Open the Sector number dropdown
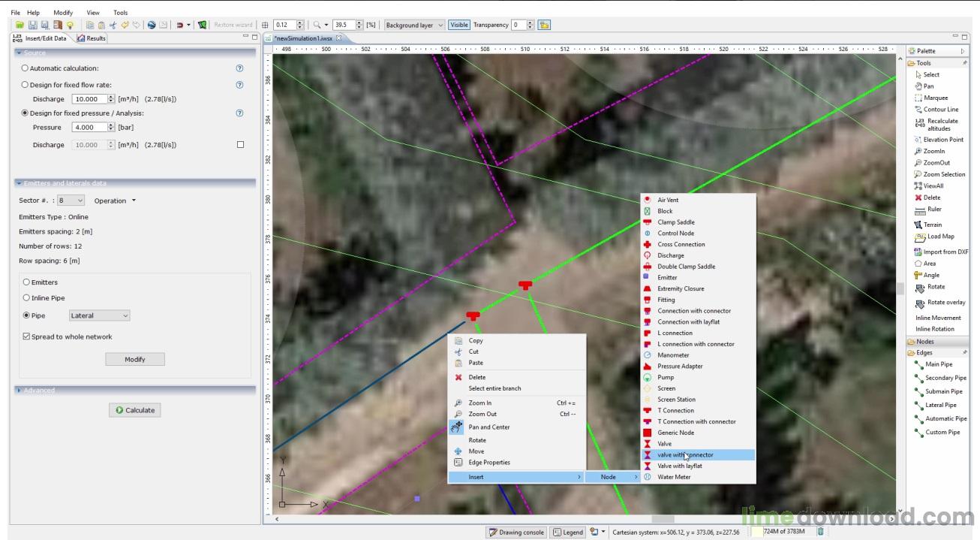The width and height of the screenshot is (980, 540). [x=71, y=201]
